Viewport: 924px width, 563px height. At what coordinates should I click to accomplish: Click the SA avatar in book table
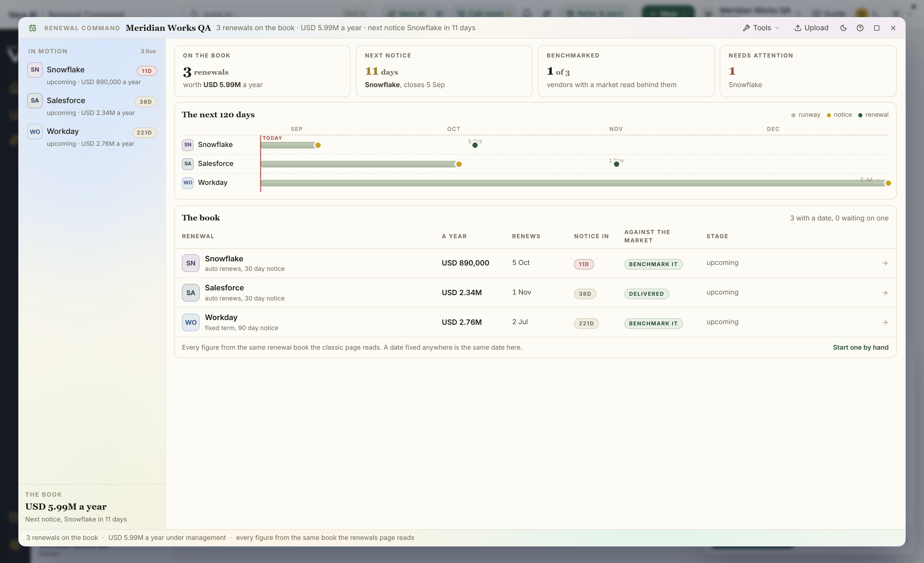click(x=190, y=293)
